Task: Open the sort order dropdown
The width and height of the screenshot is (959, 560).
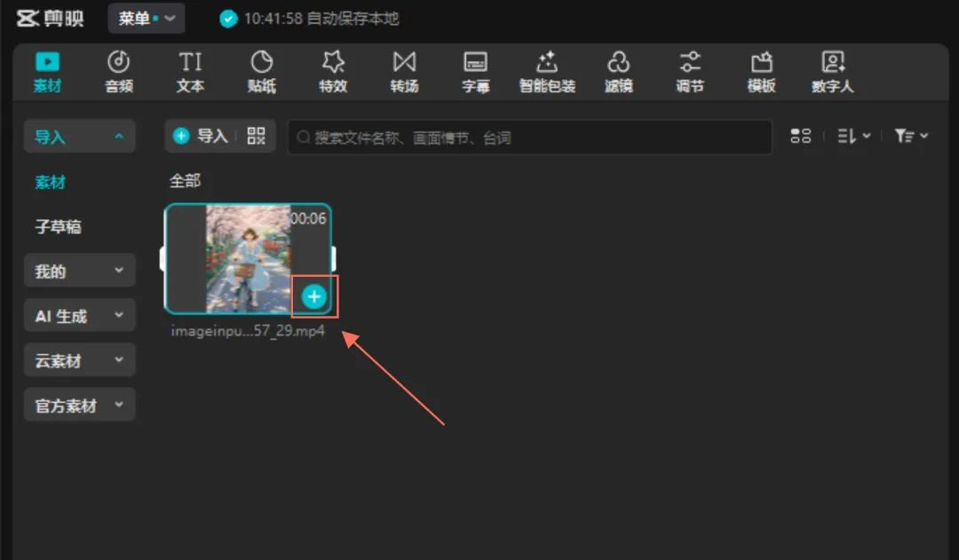Action: coord(853,136)
